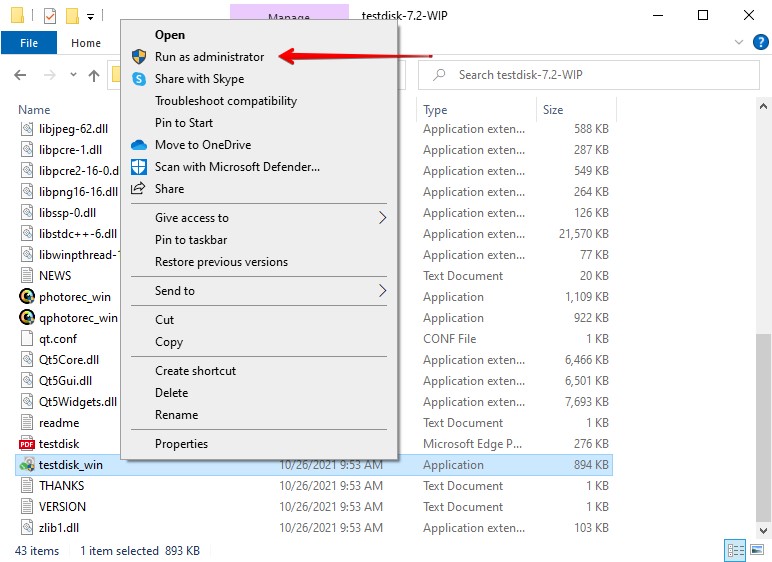The height and width of the screenshot is (562, 772).
Task: Expand the Give access to submenu
Action: tap(383, 218)
